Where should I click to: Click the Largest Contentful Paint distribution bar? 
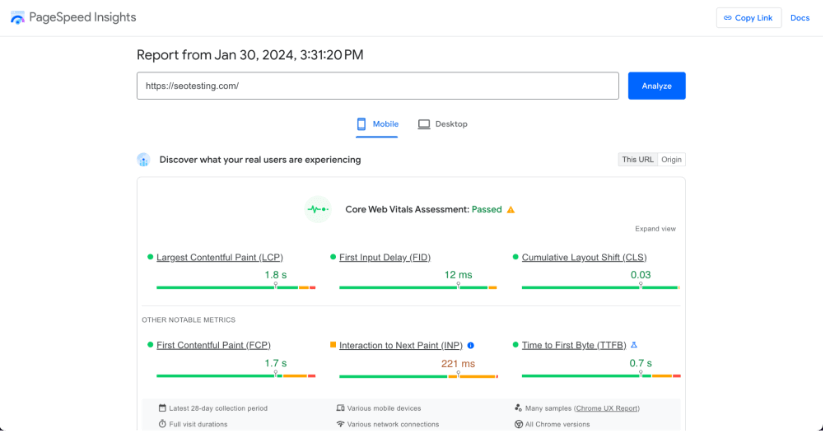pos(235,288)
